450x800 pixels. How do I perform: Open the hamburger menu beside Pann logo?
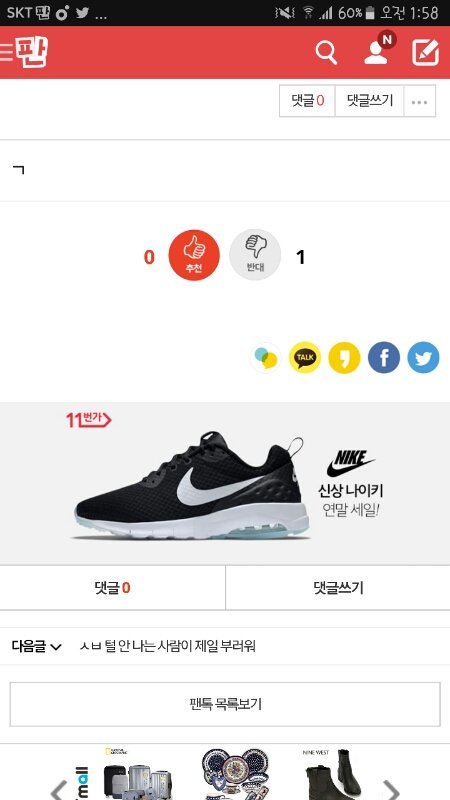[x=6, y=53]
